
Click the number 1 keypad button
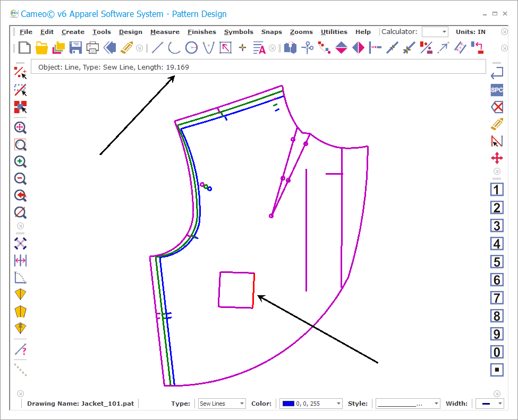click(x=497, y=190)
